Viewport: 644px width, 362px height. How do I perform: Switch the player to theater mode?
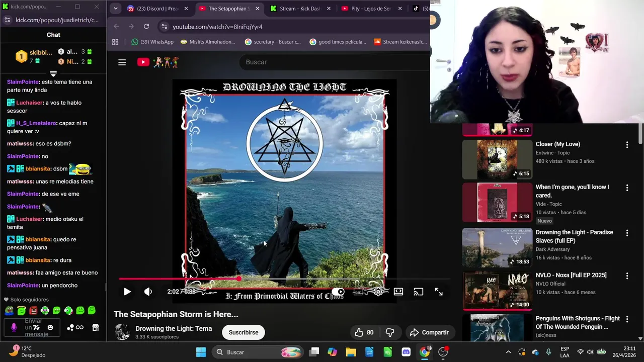coord(398,292)
